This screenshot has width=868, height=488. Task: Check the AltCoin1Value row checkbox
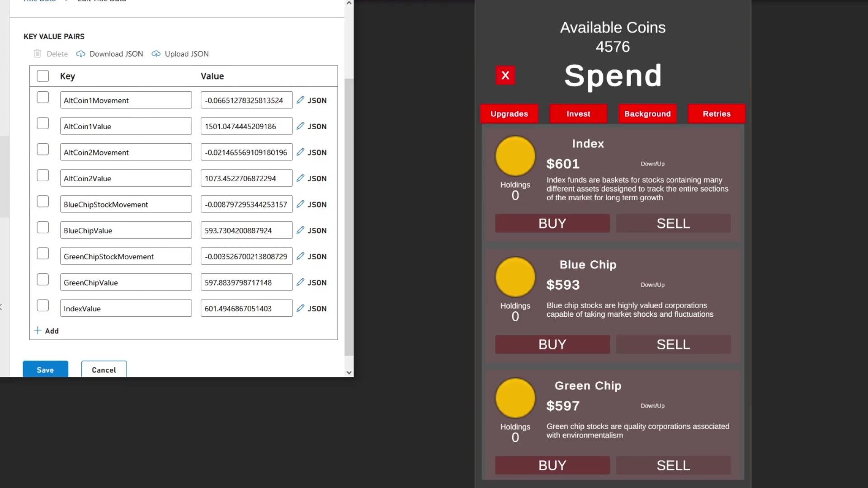click(x=43, y=123)
